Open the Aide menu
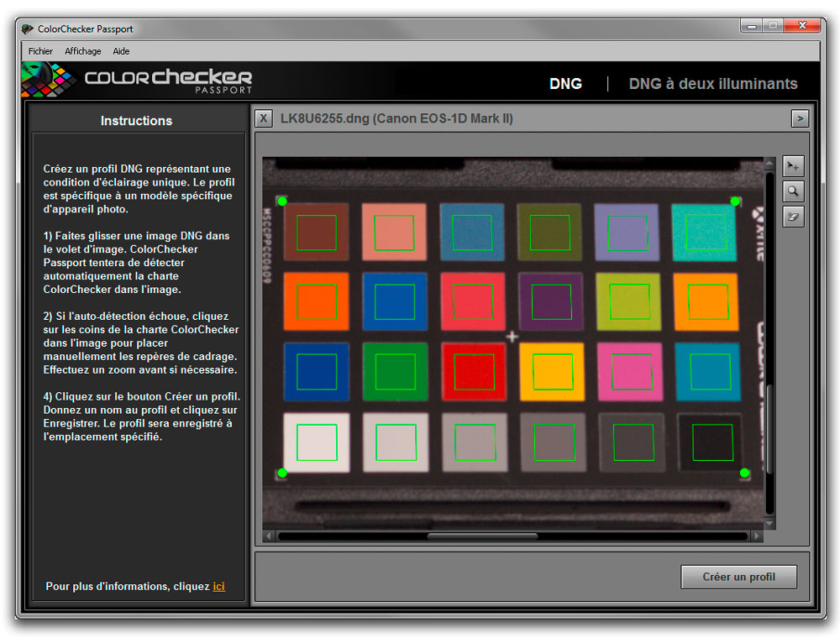Image resolution: width=840 pixels, height=638 pixels. (121, 51)
